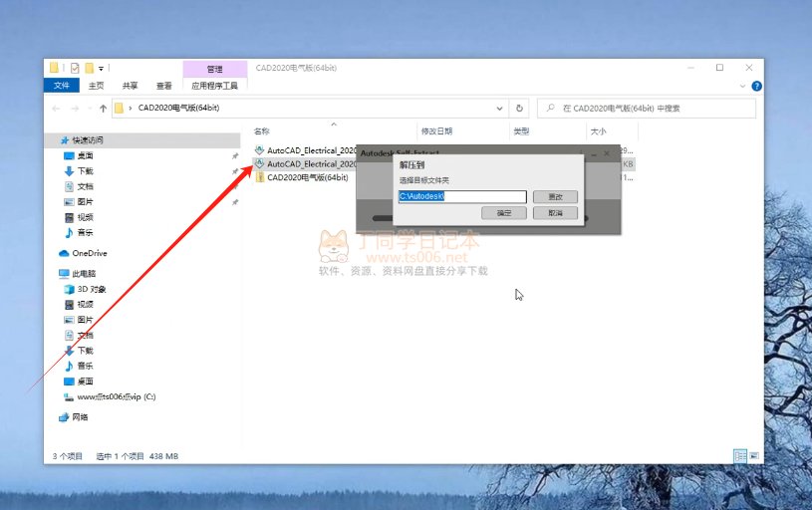Image resolution: width=812 pixels, height=510 pixels.
Task: Click the Back navigation arrow
Action: 56,109
